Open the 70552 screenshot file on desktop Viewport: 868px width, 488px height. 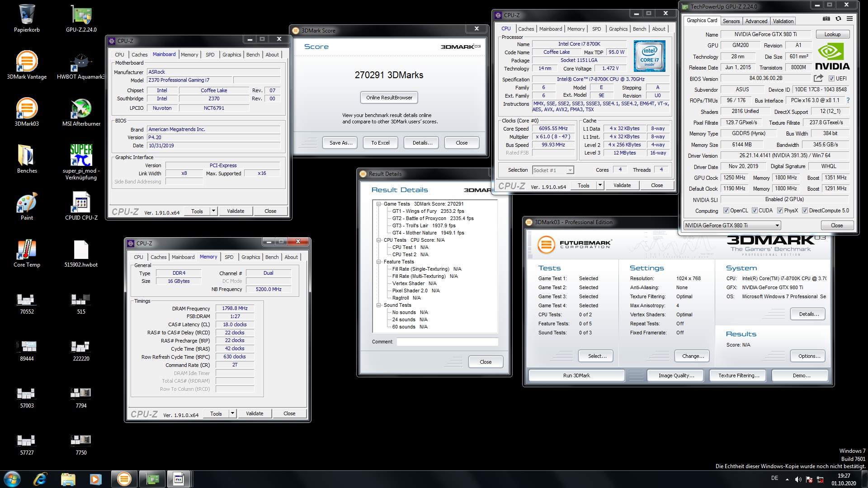pyautogui.click(x=27, y=303)
